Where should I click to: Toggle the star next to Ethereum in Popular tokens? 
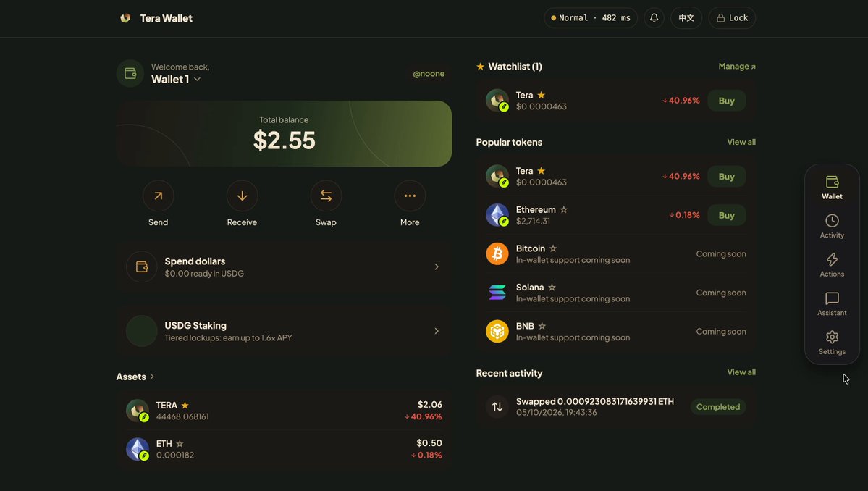[x=563, y=210]
